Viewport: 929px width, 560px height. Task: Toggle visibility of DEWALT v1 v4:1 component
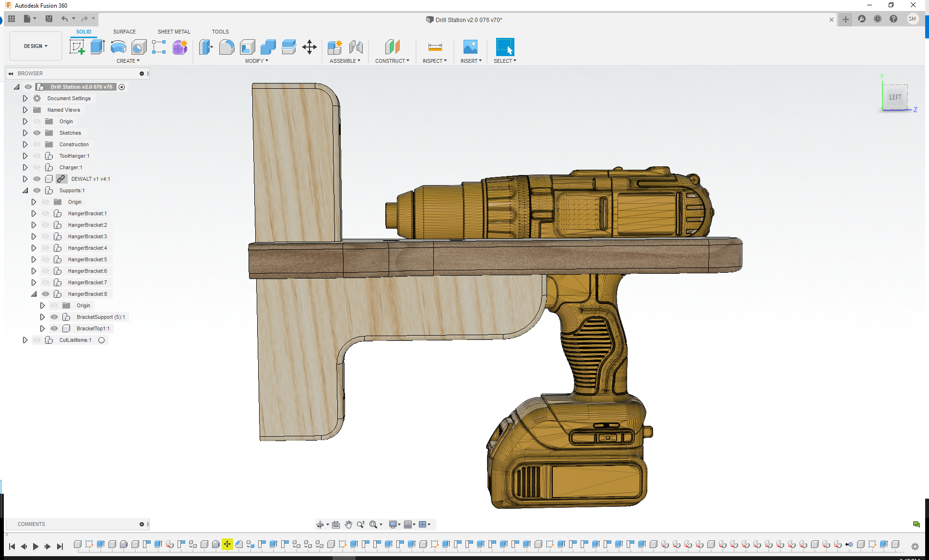tap(37, 178)
